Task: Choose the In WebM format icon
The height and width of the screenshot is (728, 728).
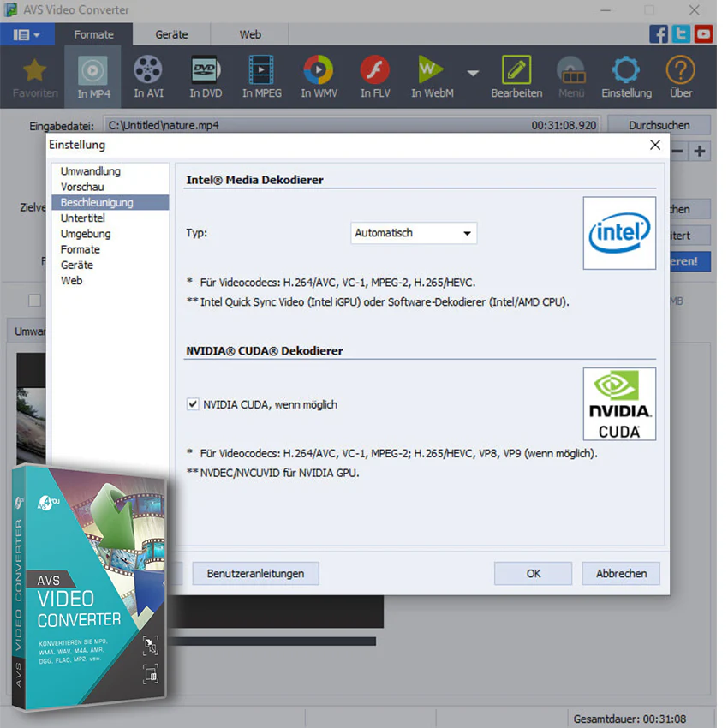Action: click(x=432, y=76)
